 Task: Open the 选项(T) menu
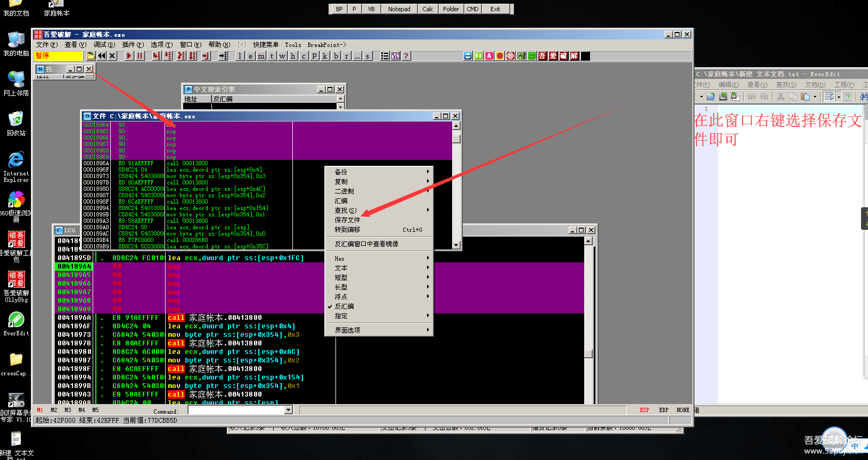coord(162,45)
